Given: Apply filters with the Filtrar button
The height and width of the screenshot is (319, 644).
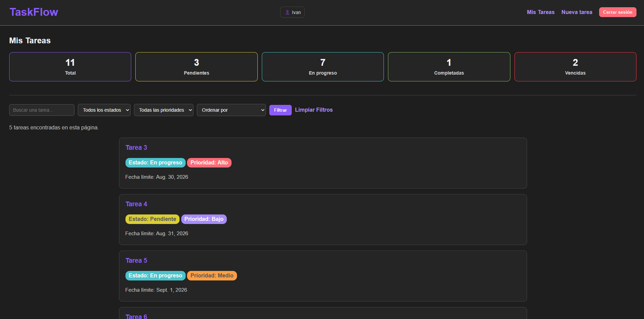Looking at the screenshot, I should click(x=281, y=110).
